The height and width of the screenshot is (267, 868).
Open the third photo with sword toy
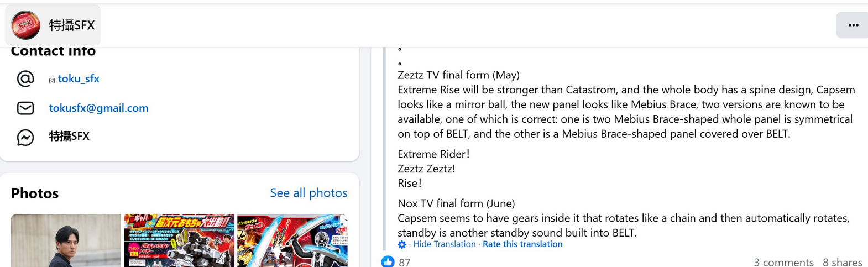pos(292,240)
